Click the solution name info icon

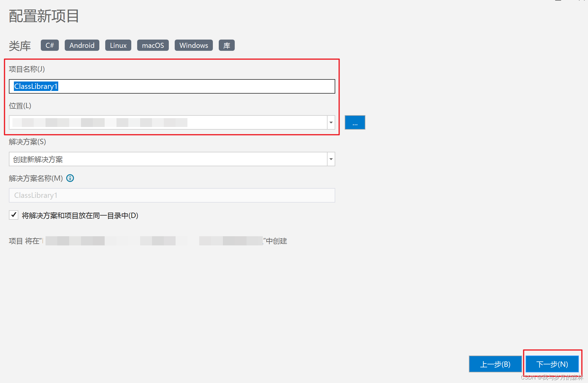tap(70, 178)
